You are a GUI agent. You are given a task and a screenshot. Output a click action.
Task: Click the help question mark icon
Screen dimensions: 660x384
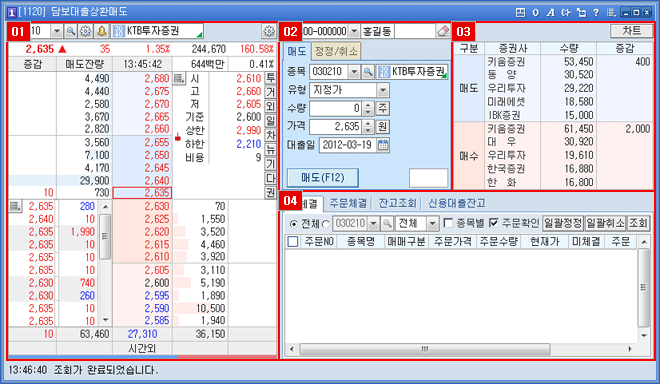pos(596,13)
